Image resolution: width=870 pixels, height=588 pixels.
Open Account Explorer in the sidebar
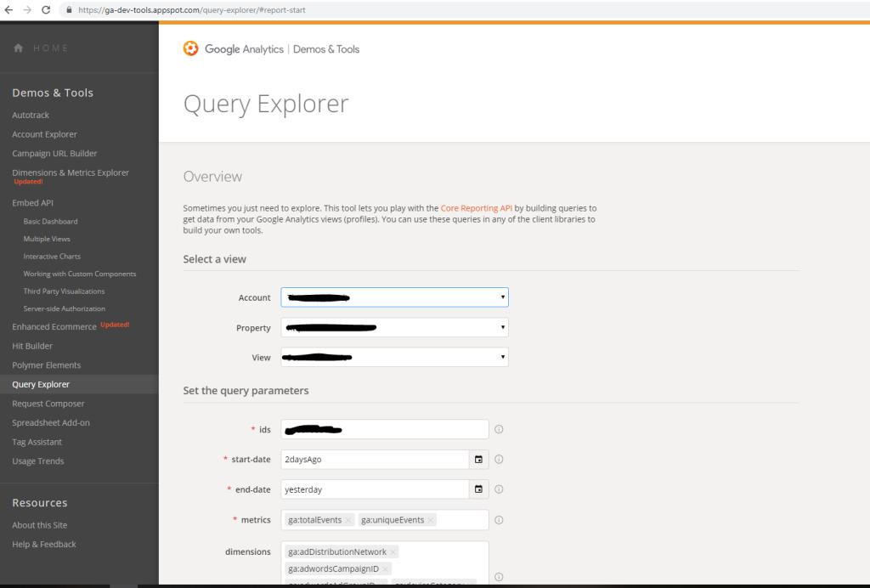point(44,134)
